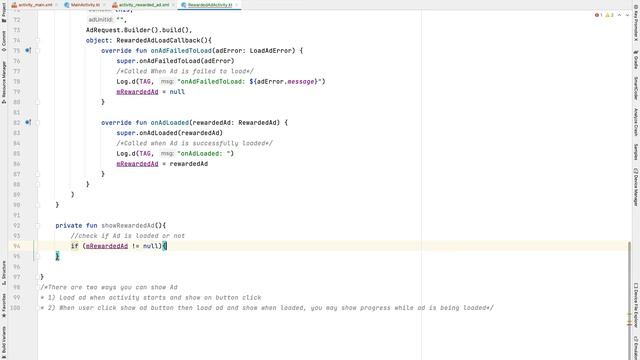Click fold end marker at line 87

(x=38, y=174)
